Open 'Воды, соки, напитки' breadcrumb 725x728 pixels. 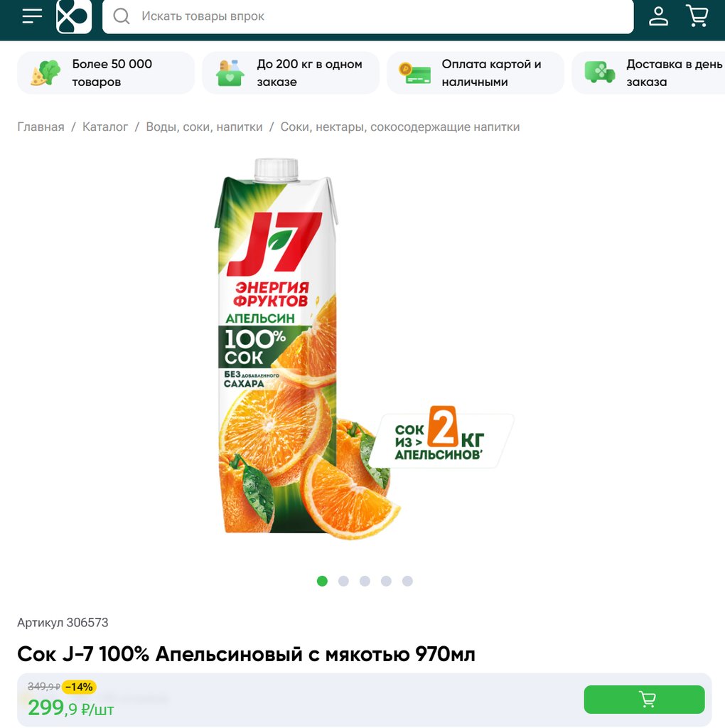pyautogui.click(x=204, y=127)
